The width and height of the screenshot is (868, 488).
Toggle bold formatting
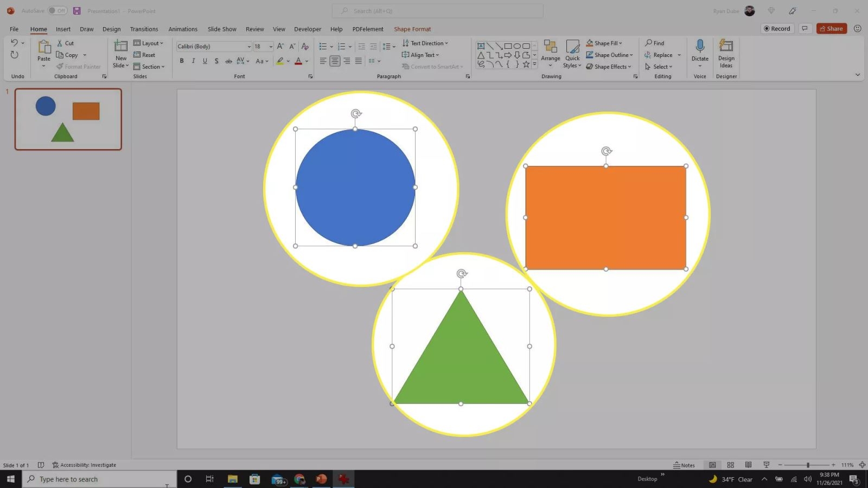coord(181,61)
